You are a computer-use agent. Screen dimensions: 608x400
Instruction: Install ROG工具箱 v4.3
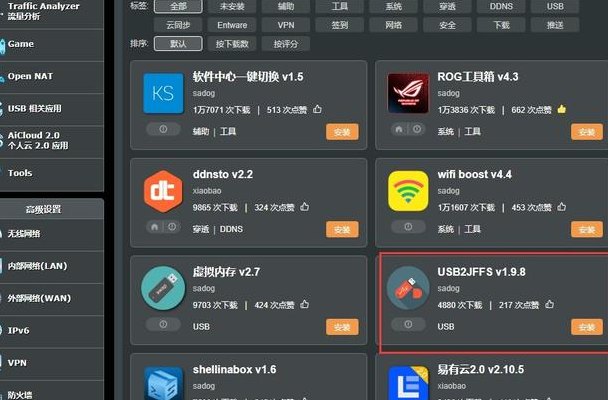coord(587,132)
